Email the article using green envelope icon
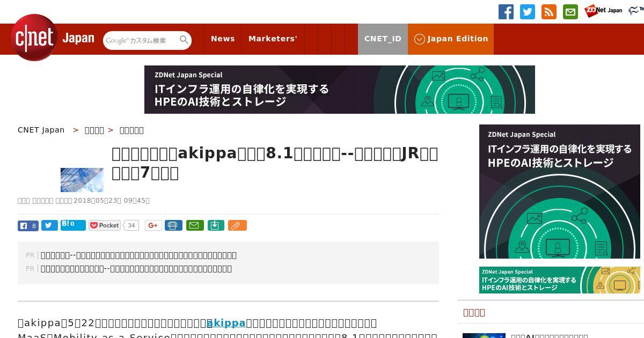 [195, 225]
